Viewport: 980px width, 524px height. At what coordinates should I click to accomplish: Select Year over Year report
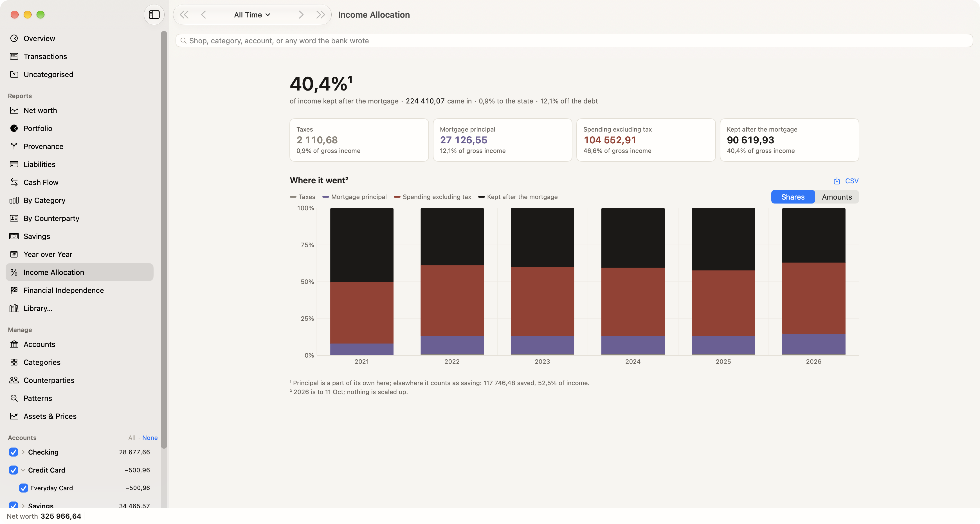tap(80, 254)
